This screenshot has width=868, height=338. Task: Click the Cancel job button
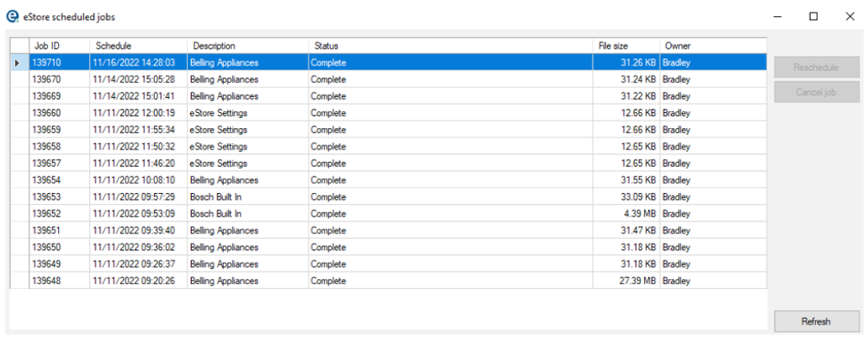click(x=817, y=92)
